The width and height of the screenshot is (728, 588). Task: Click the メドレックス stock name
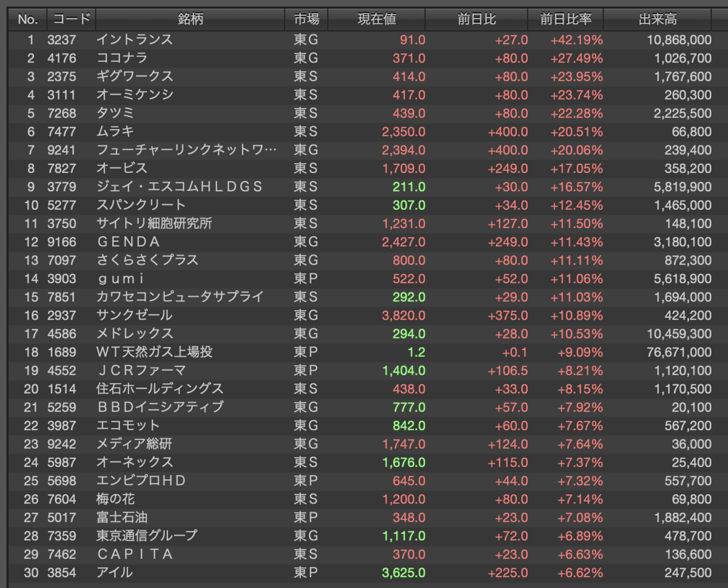click(x=135, y=334)
